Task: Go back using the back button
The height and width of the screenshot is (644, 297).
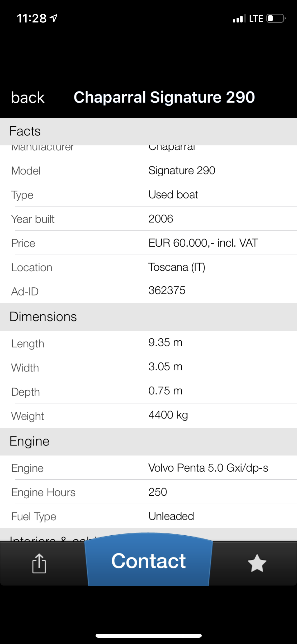Action: click(28, 98)
